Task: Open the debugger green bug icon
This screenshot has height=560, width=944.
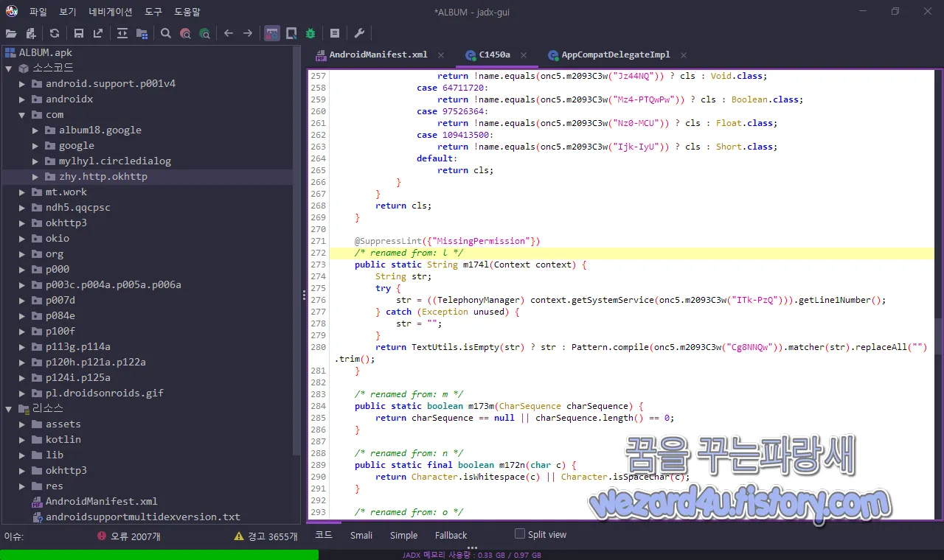Action: (310, 33)
